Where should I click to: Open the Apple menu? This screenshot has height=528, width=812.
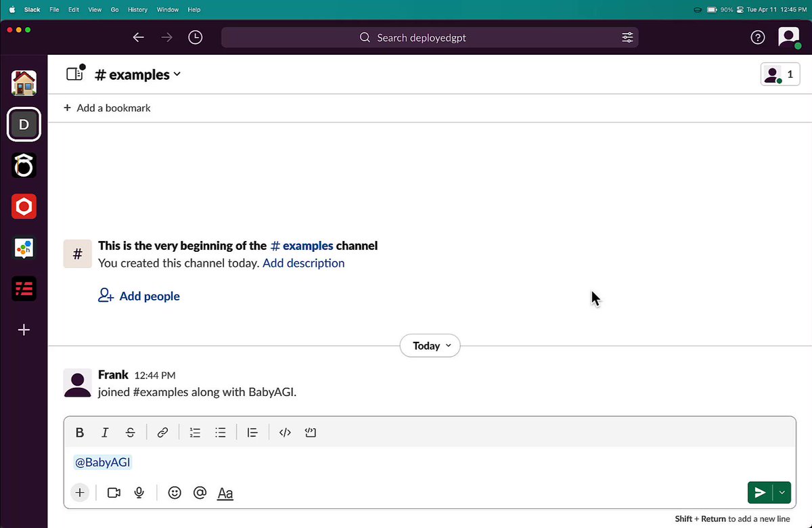[x=12, y=10]
